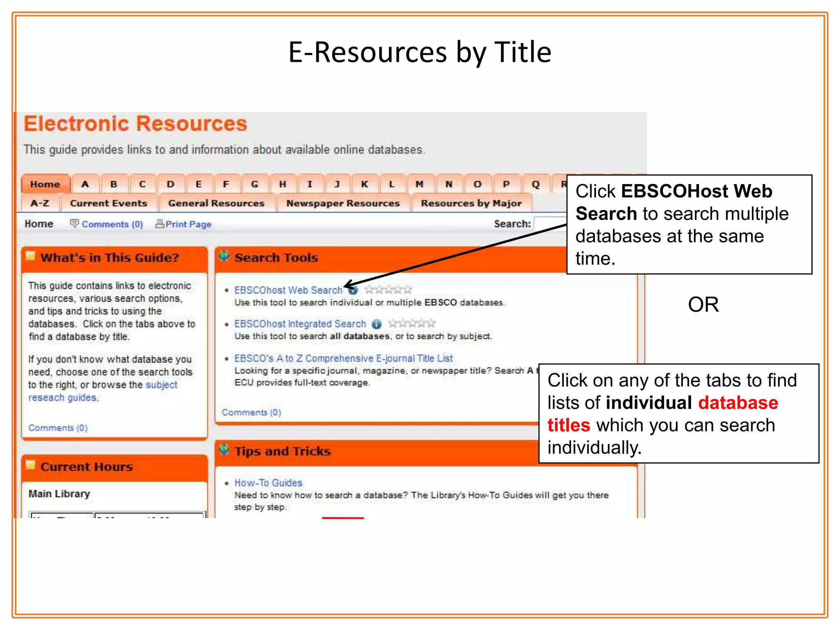Select the N letter tab
Viewport: 840px width, 630px height.
pos(449,184)
